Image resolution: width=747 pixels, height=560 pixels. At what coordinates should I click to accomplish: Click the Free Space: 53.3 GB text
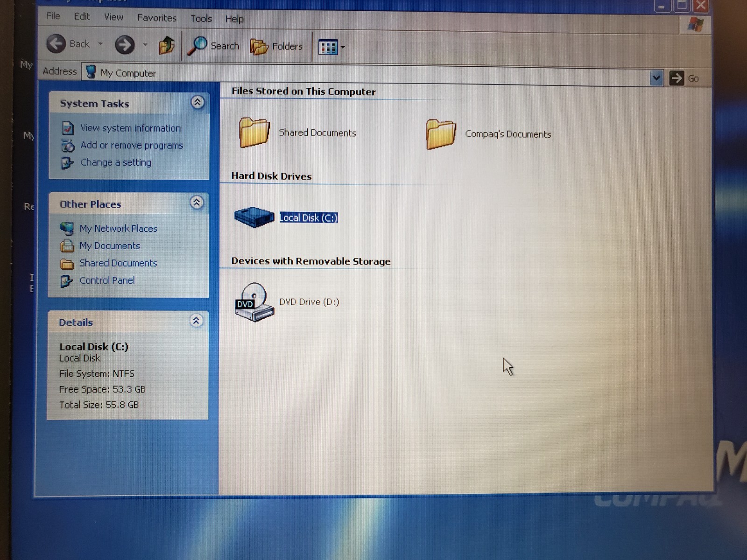click(x=102, y=389)
